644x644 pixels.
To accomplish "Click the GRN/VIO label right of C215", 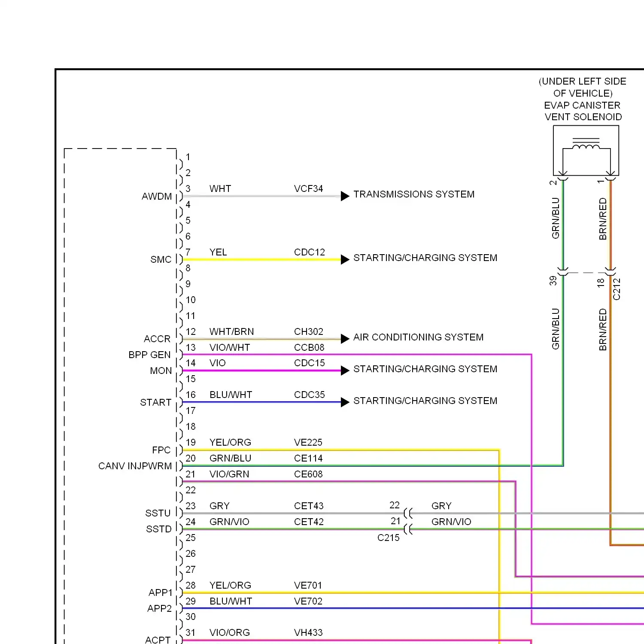I will coord(451,522).
